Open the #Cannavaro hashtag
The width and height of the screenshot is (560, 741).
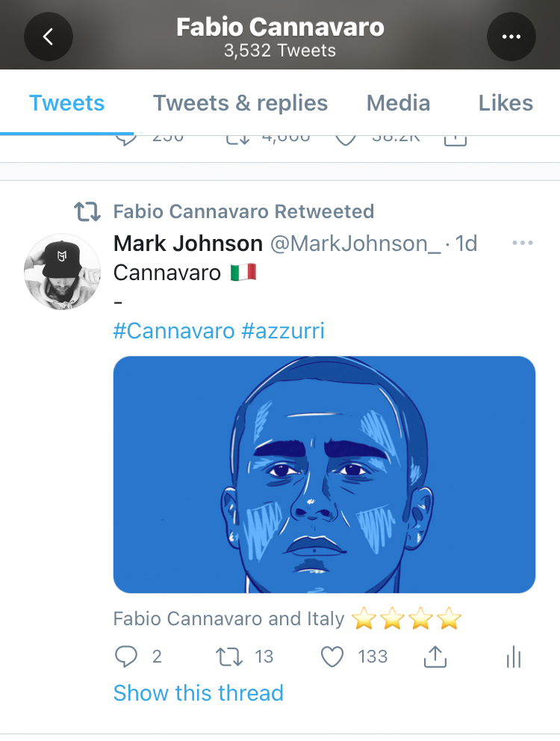point(174,331)
